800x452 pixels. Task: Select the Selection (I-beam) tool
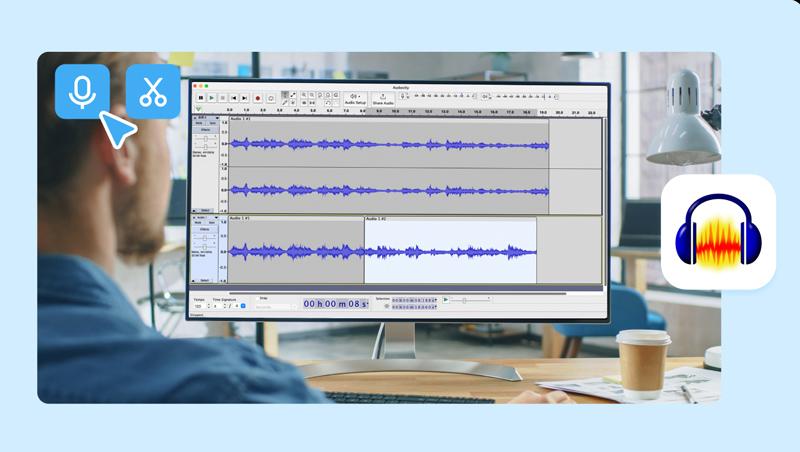coord(285,95)
